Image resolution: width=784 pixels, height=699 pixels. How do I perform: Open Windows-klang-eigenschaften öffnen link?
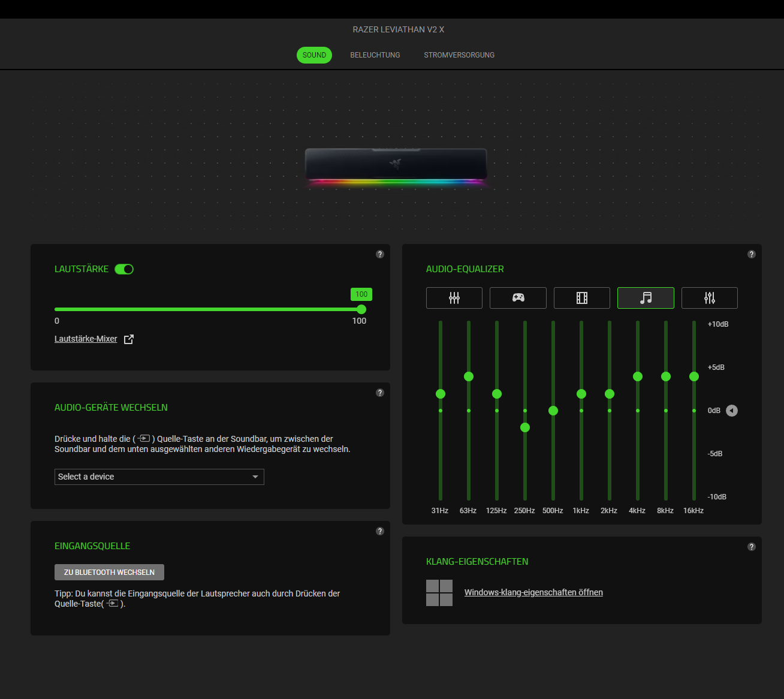click(533, 592)
